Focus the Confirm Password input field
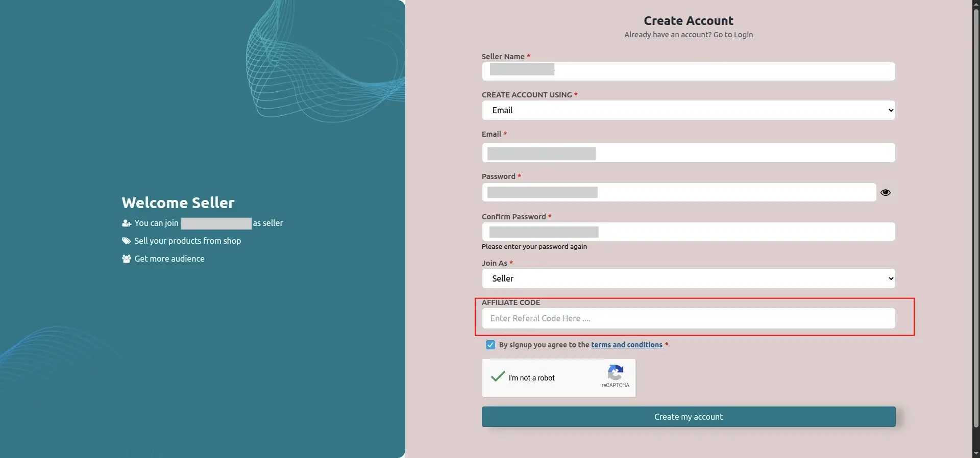The width and height of the screenshot is (980, 458). pyautogui.click(x=689, y=232)
